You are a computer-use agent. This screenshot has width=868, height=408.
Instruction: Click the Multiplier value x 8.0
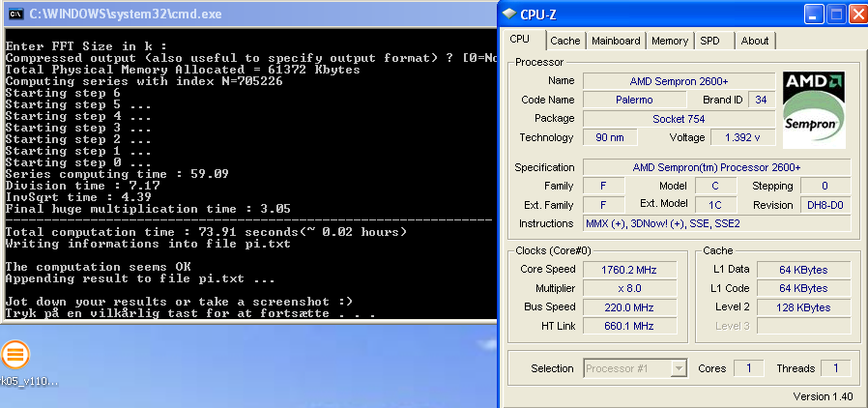[x=629, y=288]
